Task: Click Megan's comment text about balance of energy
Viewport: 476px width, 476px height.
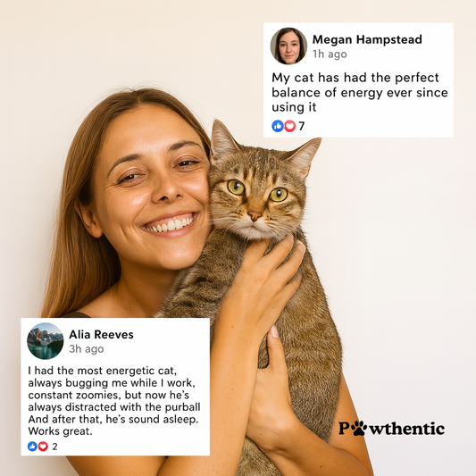Action: (360, 92)
